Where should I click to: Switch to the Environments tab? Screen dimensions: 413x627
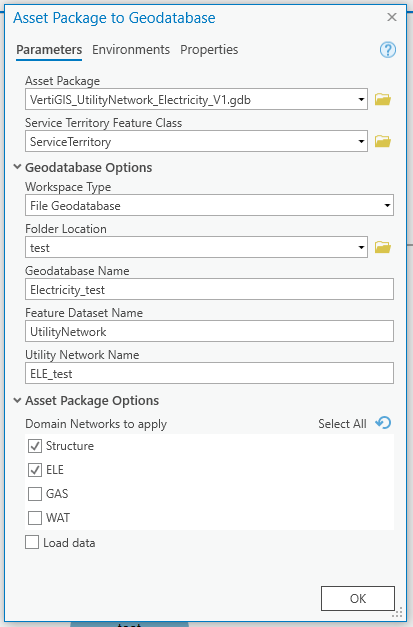tap(131, 50)
